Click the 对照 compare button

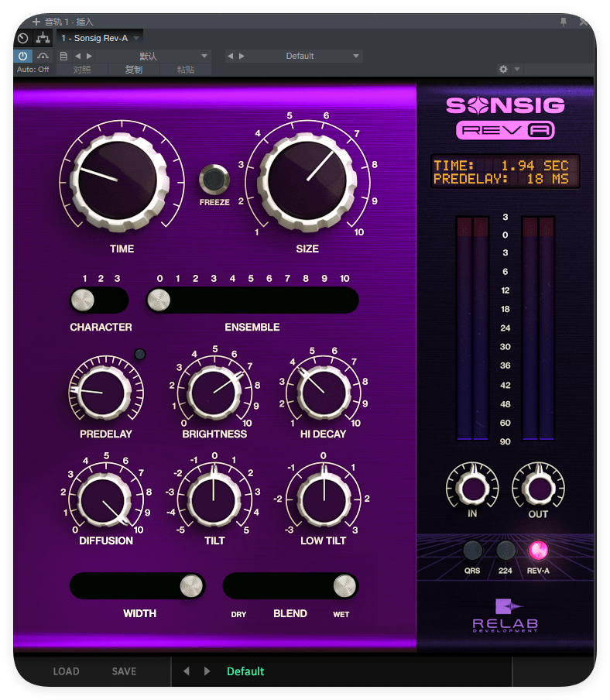[x=82, y=70]
